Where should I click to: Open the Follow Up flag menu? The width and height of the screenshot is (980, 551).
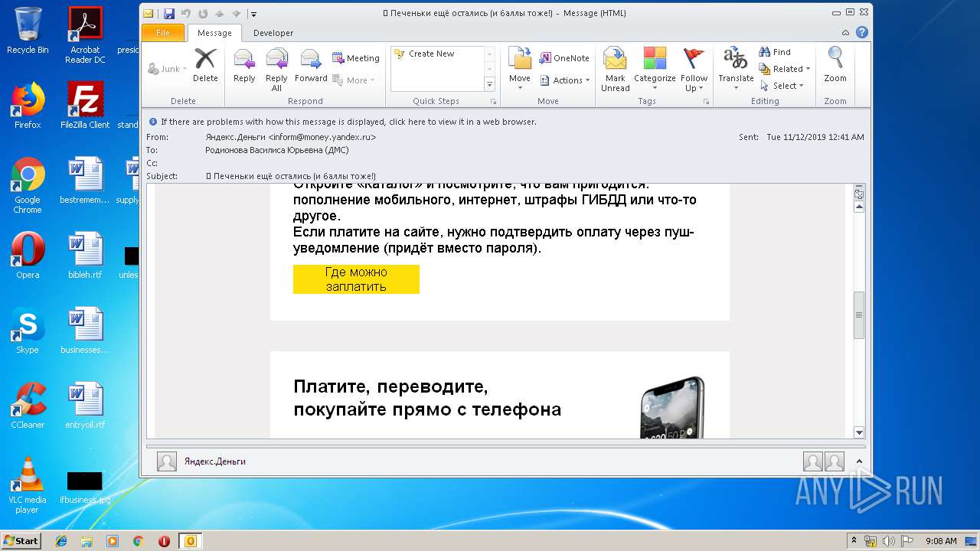click(694, 69)
